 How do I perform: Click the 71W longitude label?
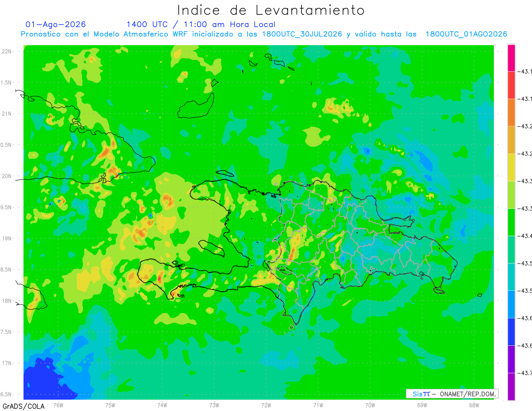tap(318, 405)
